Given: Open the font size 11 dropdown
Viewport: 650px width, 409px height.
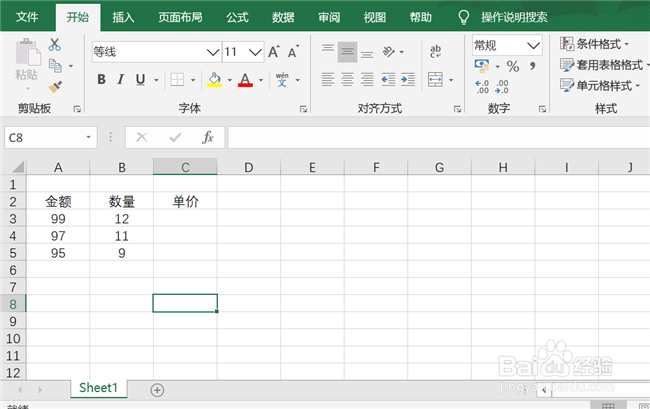Looking at the screenshot, I should coord(255,52).
